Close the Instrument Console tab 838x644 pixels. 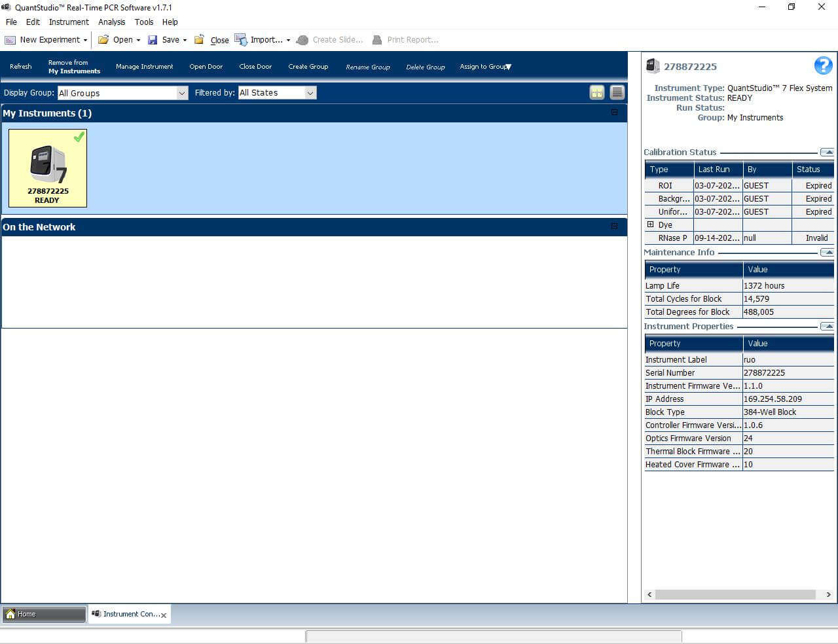pyautogui.click(x=164, y=615)
